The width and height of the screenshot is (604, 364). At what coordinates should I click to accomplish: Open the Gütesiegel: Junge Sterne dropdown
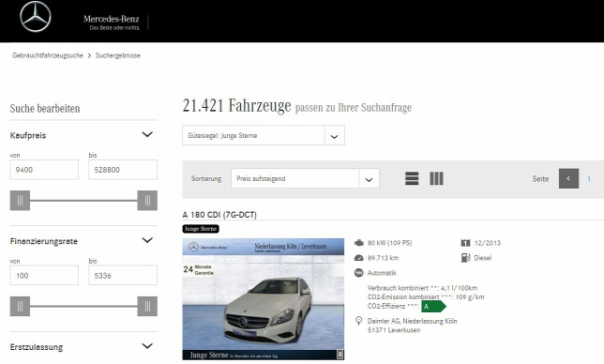click(x=264, y=135)
